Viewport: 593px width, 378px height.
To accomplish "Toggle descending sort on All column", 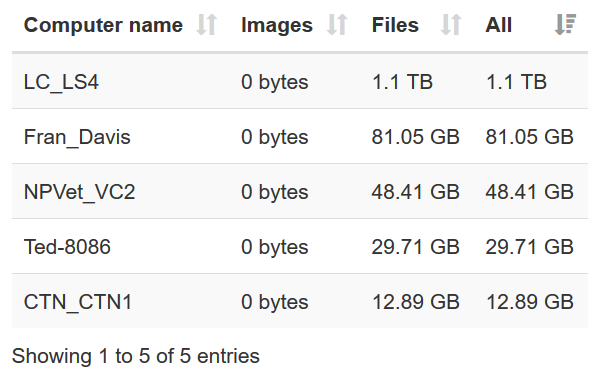I will point(565,25).
